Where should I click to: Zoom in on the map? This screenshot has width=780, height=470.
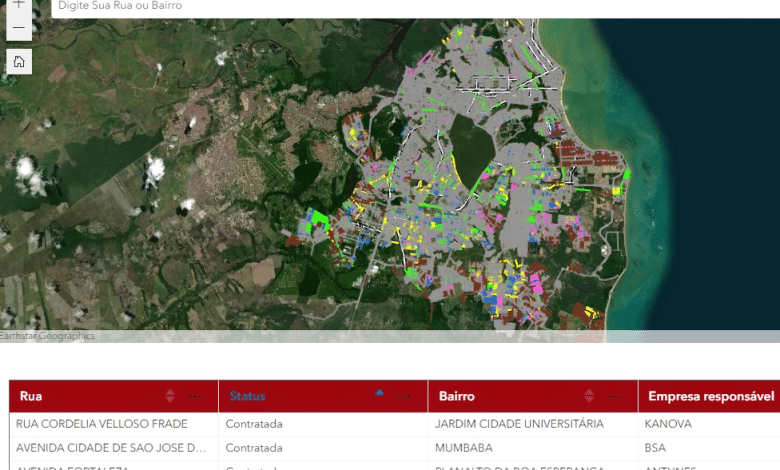[x=19, y=5]
